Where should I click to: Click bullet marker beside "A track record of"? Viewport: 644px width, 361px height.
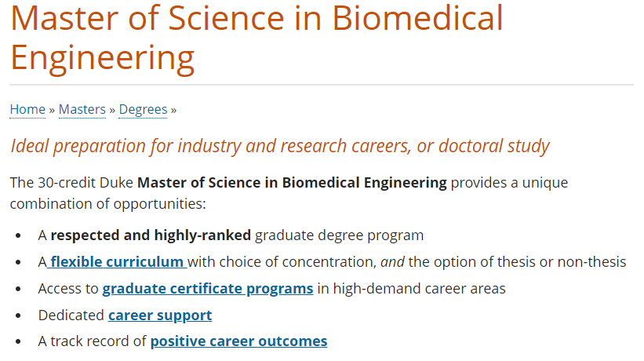click(18, 341)
